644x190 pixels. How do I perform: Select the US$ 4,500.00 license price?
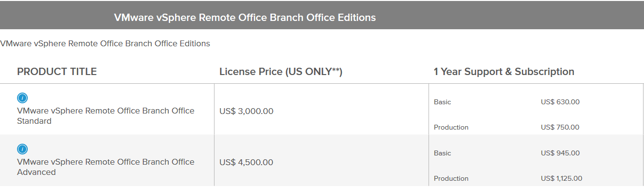pyautogui.click(x=247, y=162)
